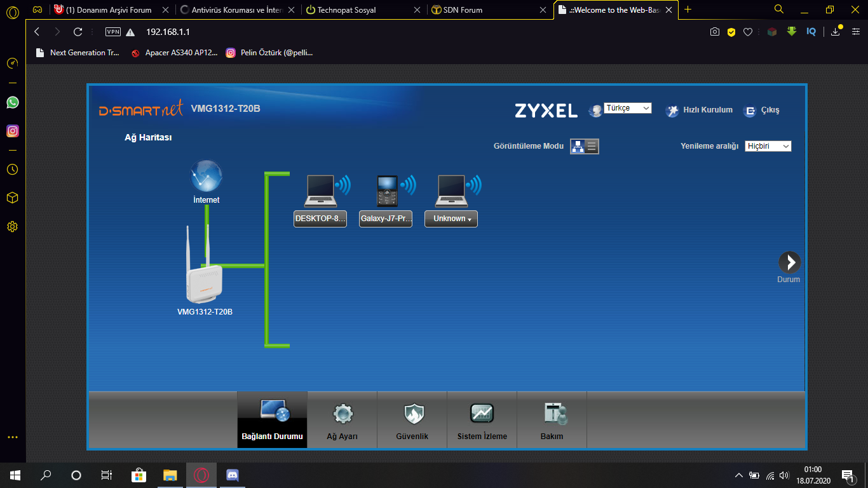Viewport: 868px width, 488px height.
Task: Click the DESKTOP-8... device button
Action: tap(320, 219)
